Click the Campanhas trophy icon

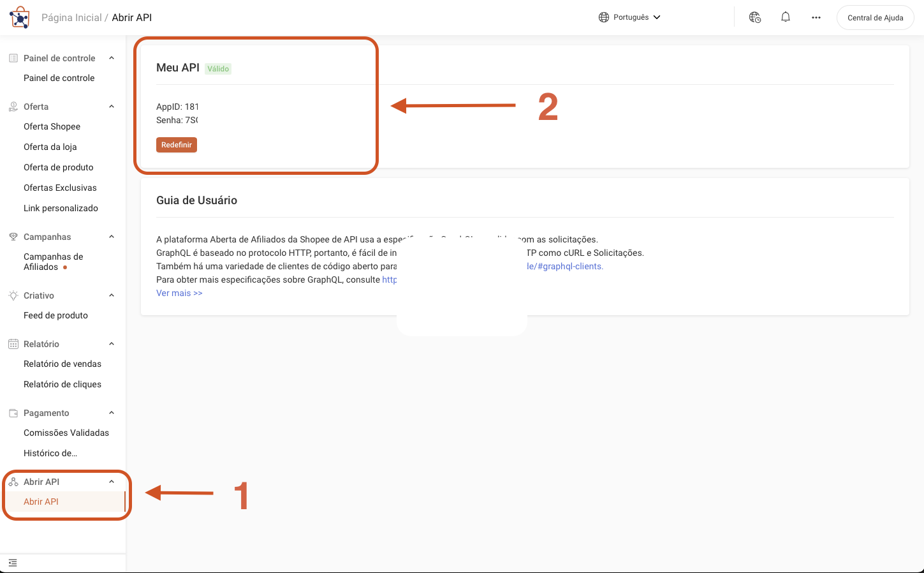[x=13, y=237]
